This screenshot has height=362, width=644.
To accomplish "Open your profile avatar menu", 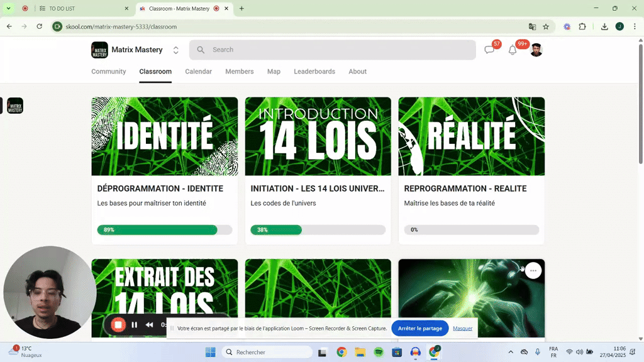I will point(536,49).
